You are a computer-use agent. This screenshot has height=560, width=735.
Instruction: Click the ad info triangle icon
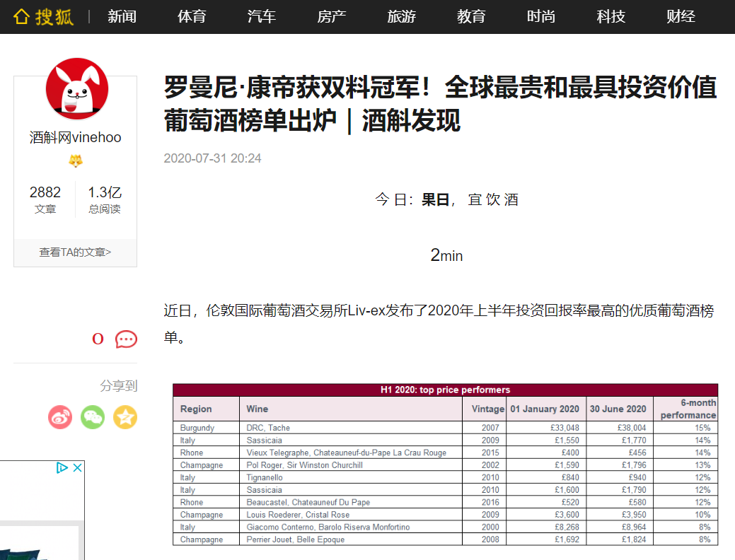click(62, 467)
